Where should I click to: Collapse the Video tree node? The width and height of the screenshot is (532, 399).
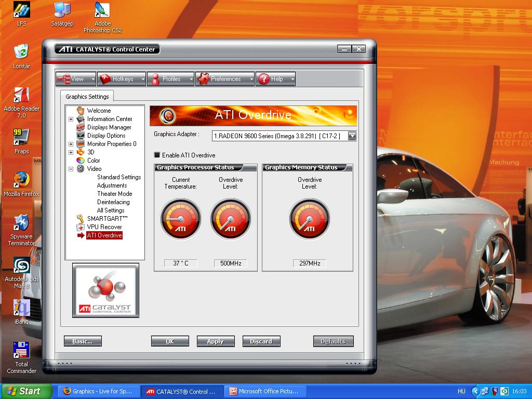click(x=71, y=169)
